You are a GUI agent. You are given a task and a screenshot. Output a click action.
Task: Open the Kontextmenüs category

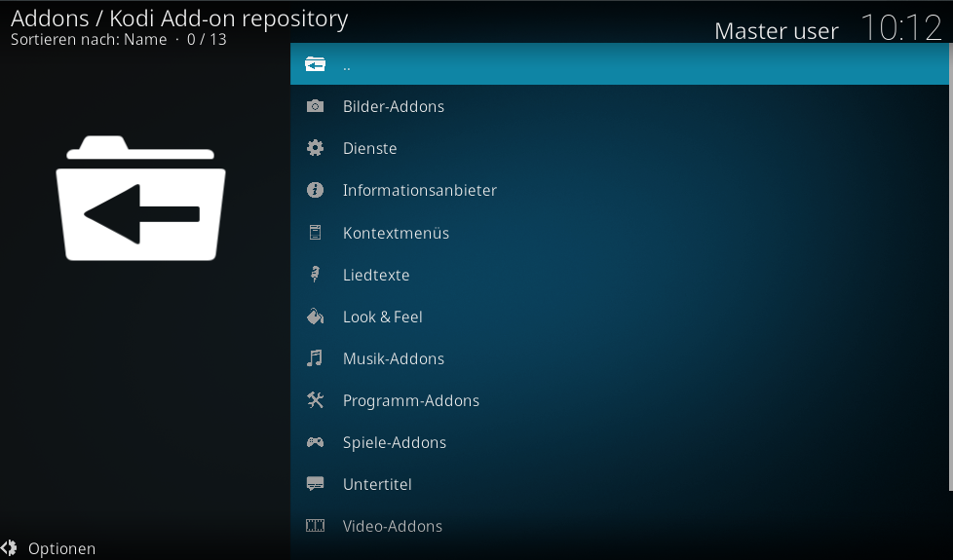pyautogui.click(x=620, y=232)
